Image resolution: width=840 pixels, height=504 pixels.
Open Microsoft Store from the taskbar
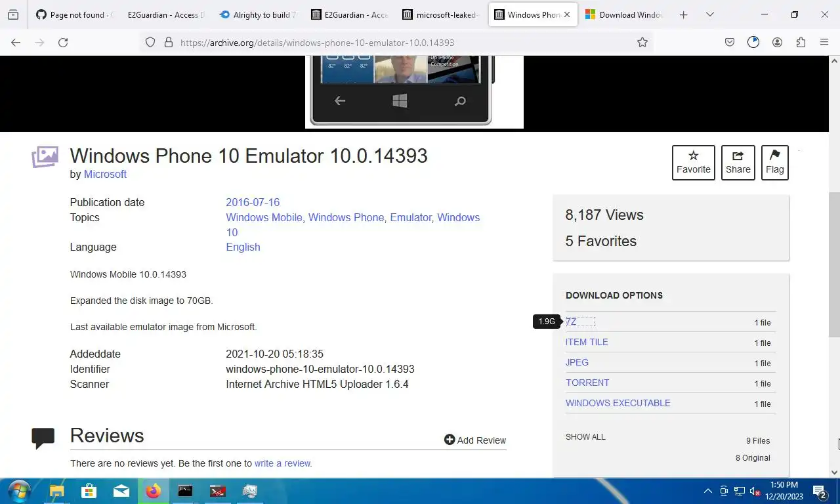tap(89, 491)
